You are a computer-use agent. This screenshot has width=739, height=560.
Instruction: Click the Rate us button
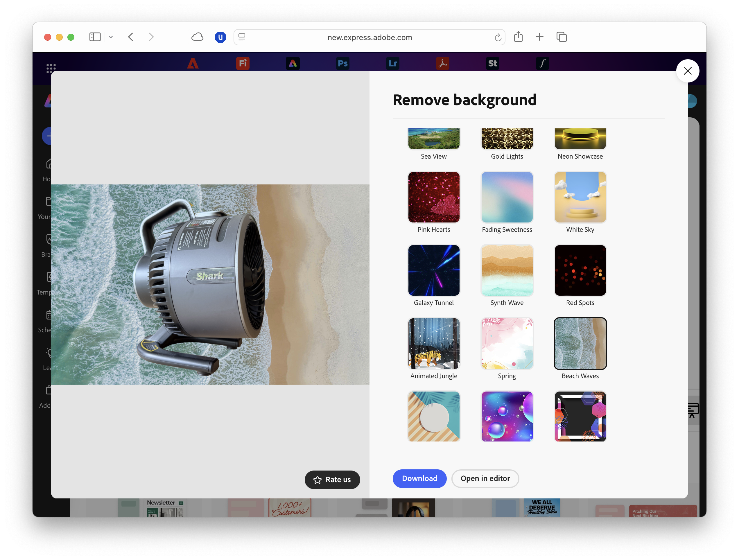point(332,480)
